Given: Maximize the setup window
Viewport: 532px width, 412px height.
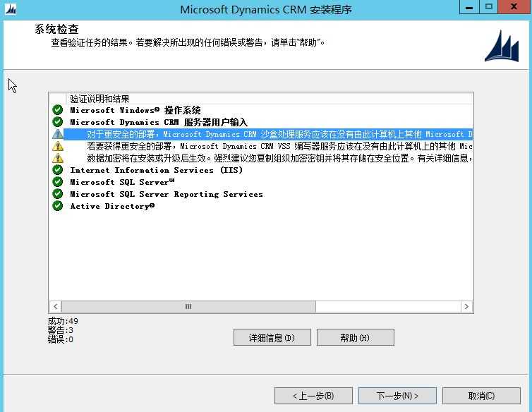Looking at the screenshot, I should pyautogui.click(x=488, y=7).
